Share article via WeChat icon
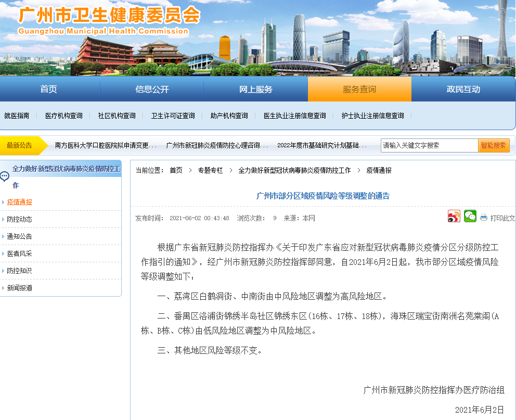516x420 pixels. point(470,217)
